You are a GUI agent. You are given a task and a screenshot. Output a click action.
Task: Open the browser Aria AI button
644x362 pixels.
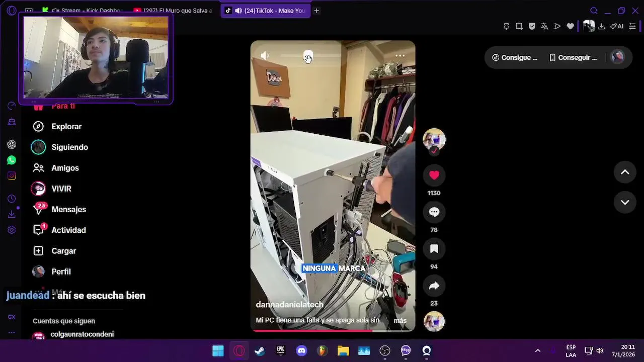point(617,26)
